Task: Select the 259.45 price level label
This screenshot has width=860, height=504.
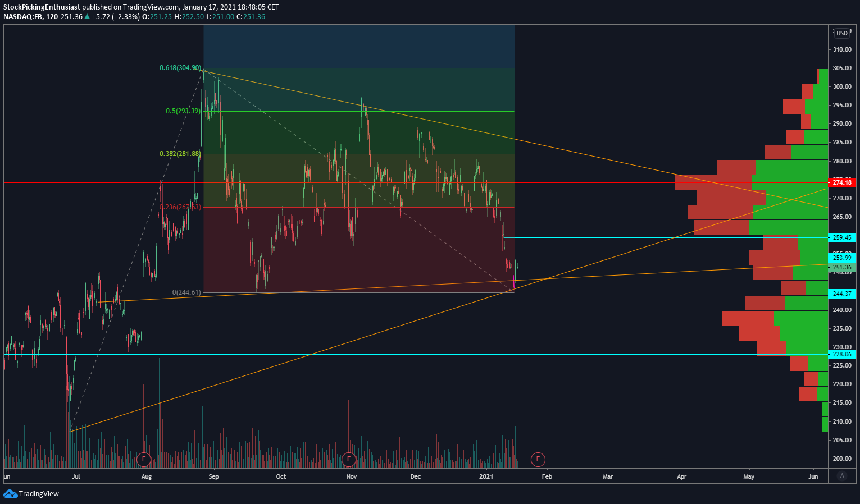Action: click(842, 237)
